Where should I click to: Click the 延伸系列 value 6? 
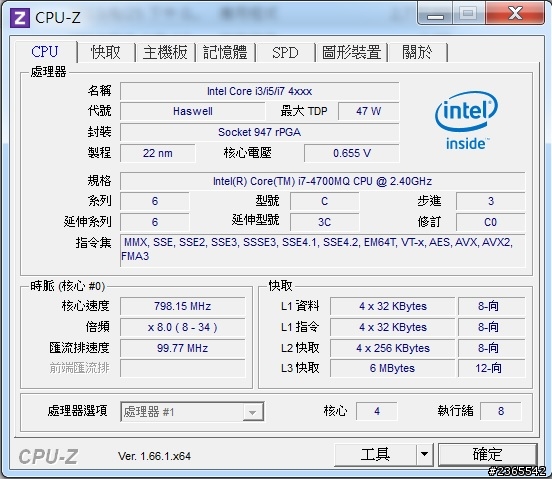coord(155,222)
